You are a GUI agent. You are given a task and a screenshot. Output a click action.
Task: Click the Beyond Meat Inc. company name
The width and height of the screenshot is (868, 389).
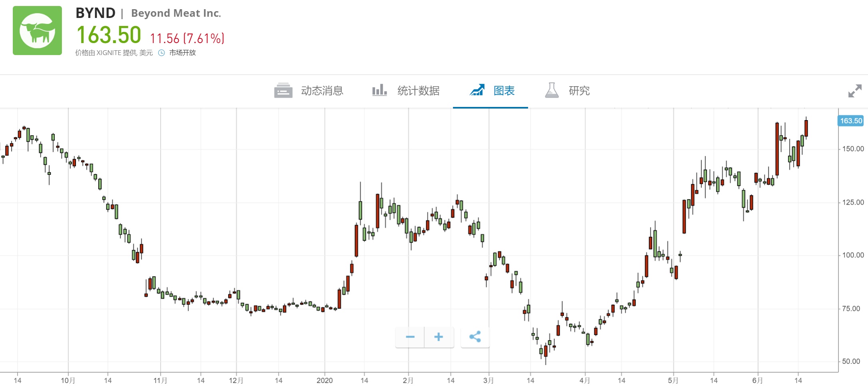pos(176,14)
